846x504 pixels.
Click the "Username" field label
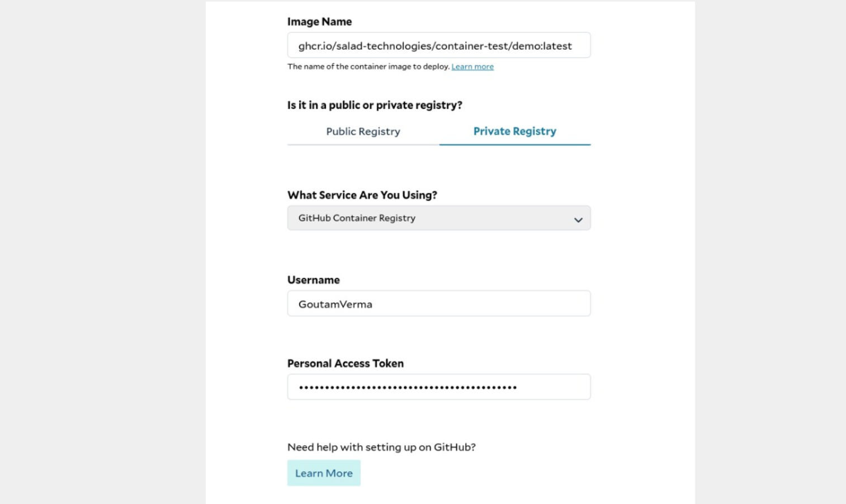(313, 280)
